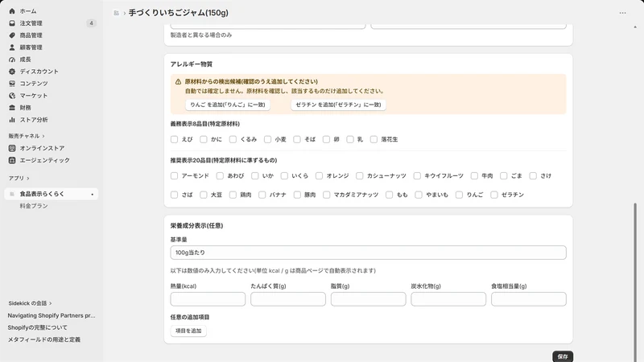Click the 食塩相当量(g) input field
The width and height of the screenshot is (644, 362).
529,299
